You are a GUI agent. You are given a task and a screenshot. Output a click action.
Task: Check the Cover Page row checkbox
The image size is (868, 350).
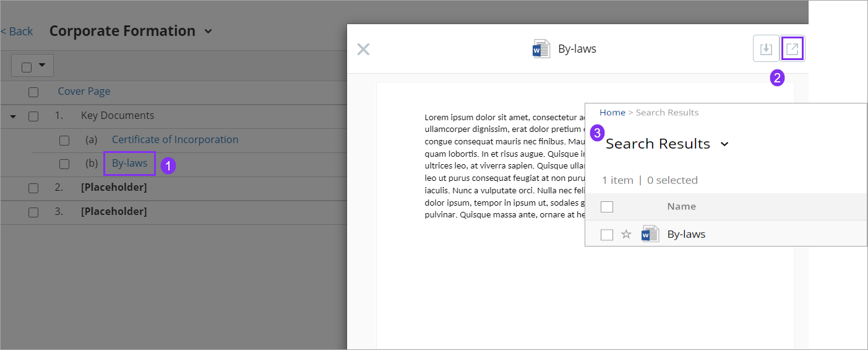click(33, 92)
